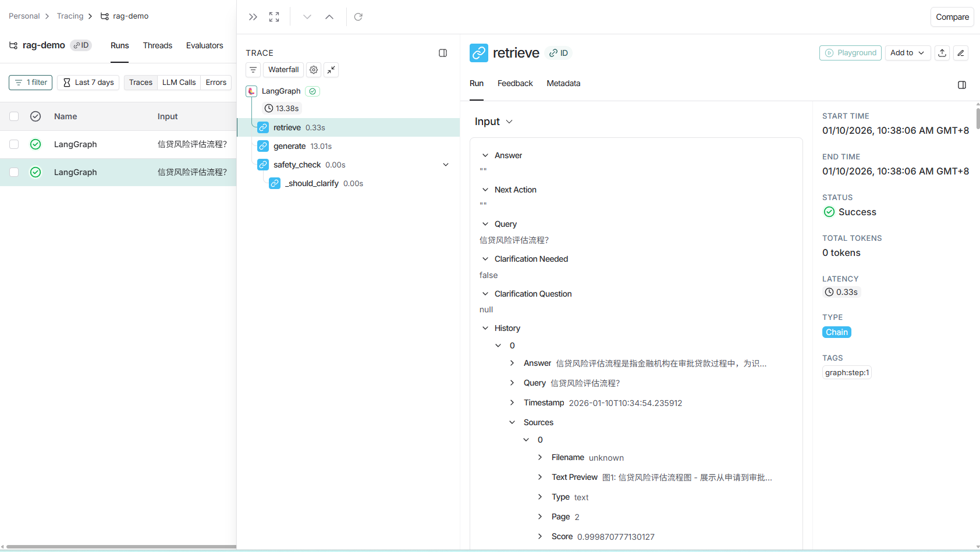
Task: Show LLM Calls view
Action: pos(179,83)
